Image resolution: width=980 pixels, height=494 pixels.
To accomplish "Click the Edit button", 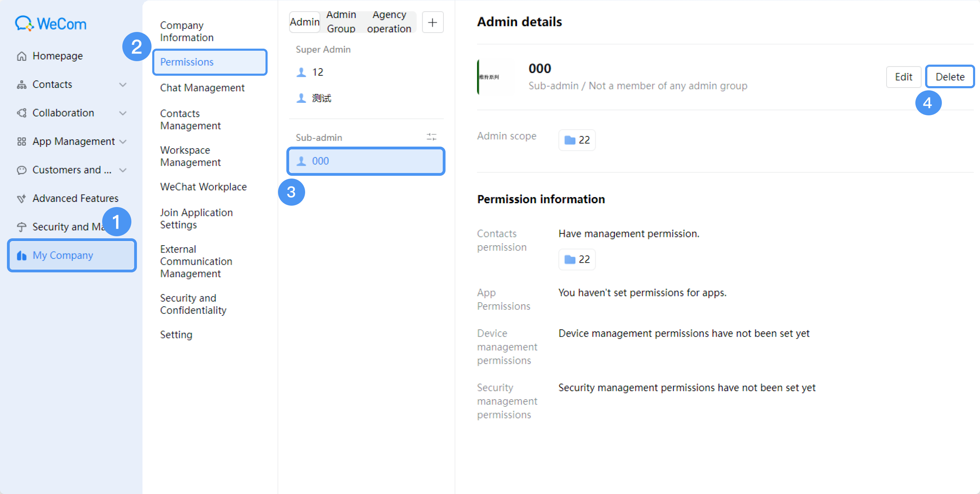I will coord(904,77).
